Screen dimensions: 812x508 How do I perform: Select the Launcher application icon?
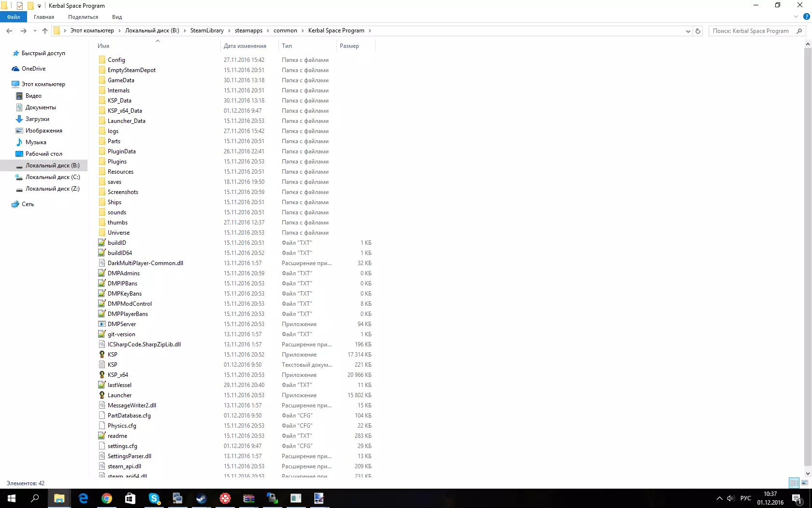click(102, 395)
